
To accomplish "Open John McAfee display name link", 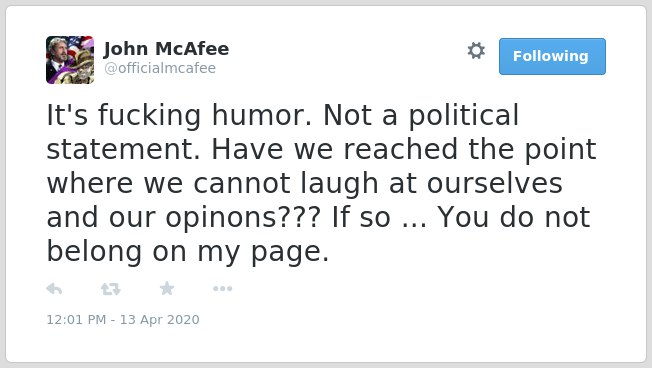I will [x=166, y=49].
